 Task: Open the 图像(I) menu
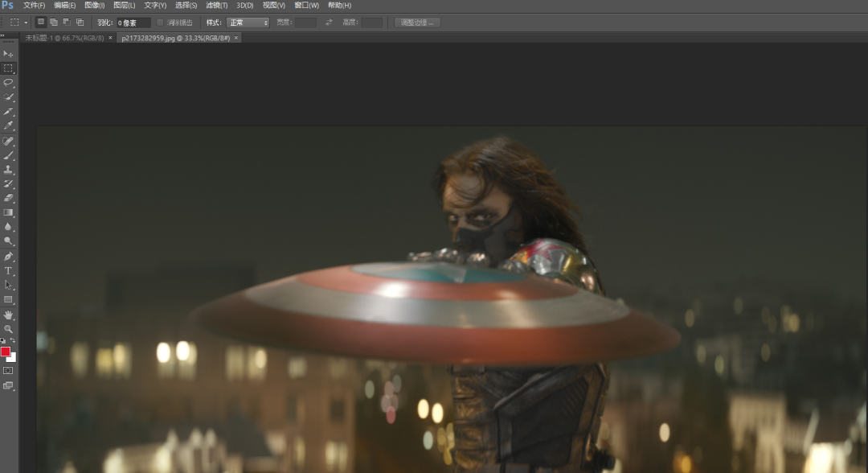coord(95,5)
